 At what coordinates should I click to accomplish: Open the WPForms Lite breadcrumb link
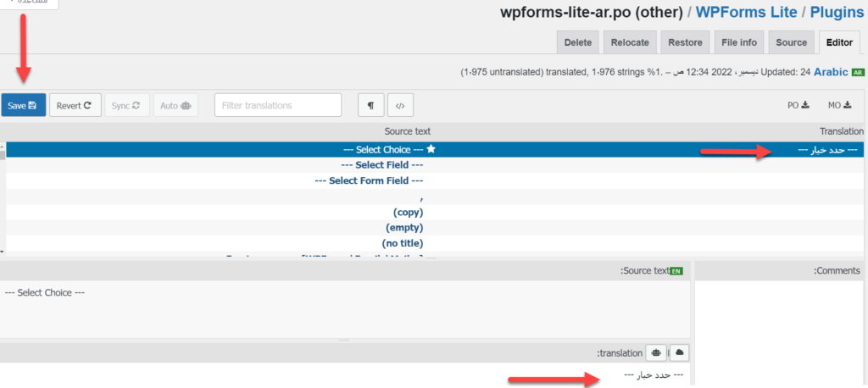pos(746,12)
